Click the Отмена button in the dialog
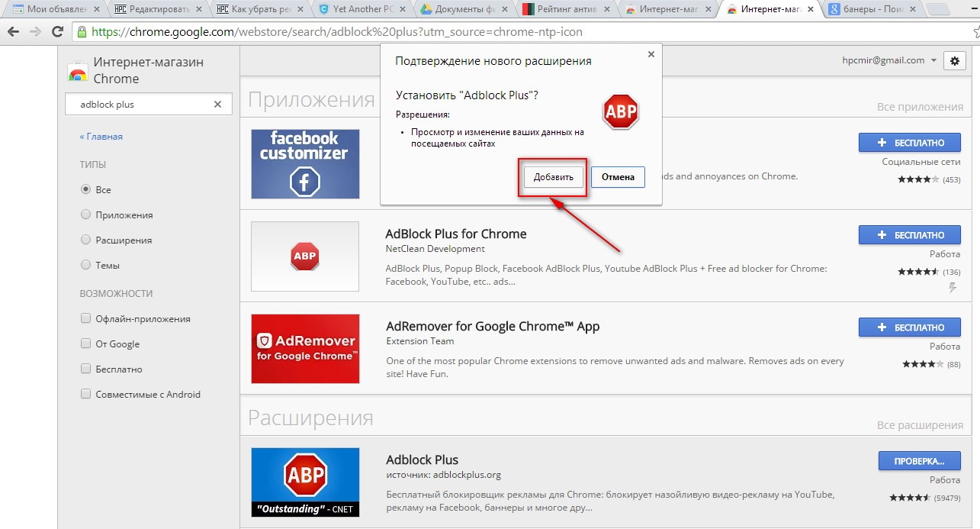980x529 pixels. click(x=618, y=177)
